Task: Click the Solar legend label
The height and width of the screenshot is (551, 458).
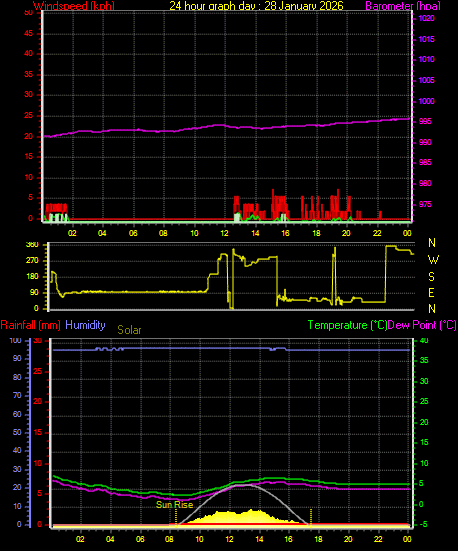Action: [129, 330]
